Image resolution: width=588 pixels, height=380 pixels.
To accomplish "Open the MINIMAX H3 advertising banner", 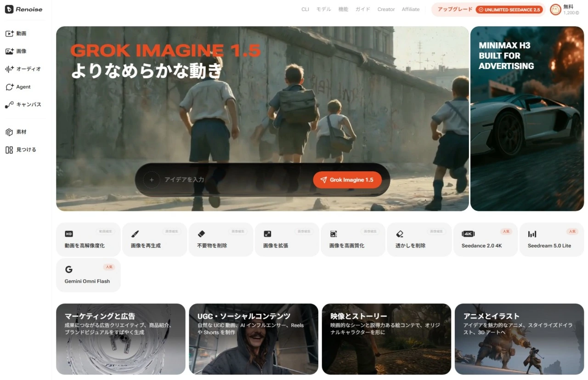I will [527, 119].
